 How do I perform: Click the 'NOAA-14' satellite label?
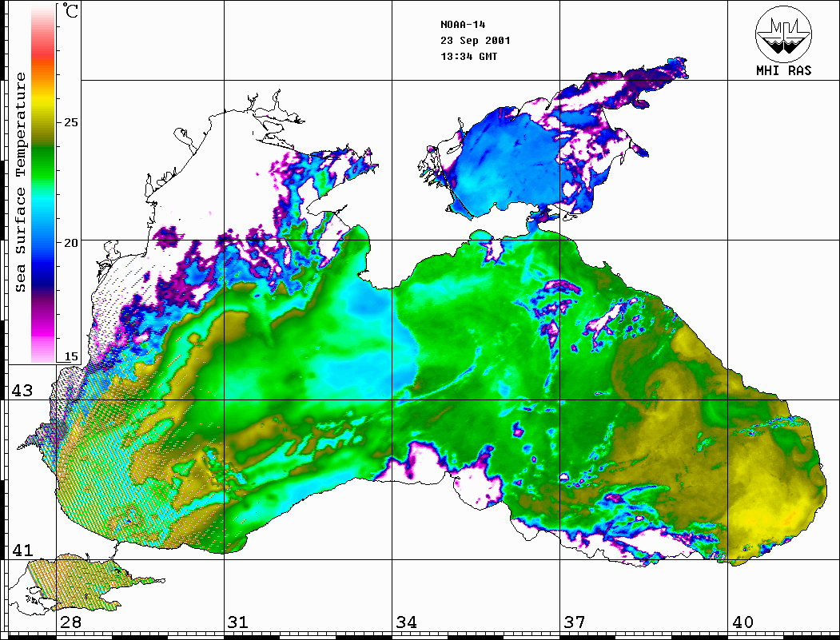click(463, 25)
